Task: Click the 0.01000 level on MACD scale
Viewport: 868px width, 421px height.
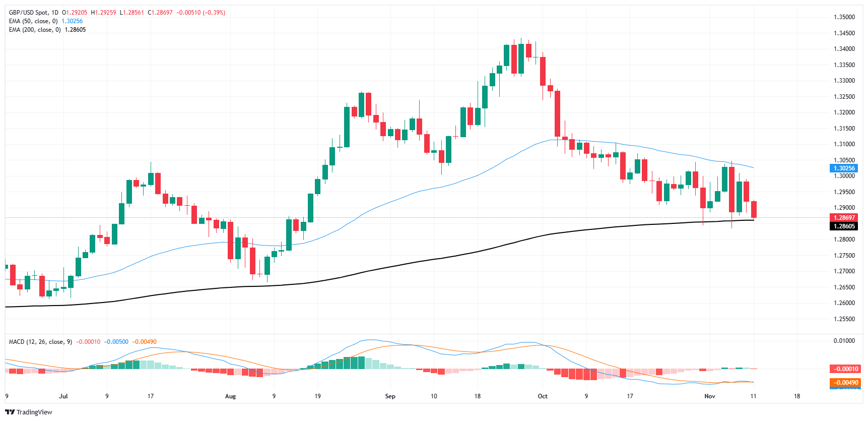Action: [x=844, y=341]
